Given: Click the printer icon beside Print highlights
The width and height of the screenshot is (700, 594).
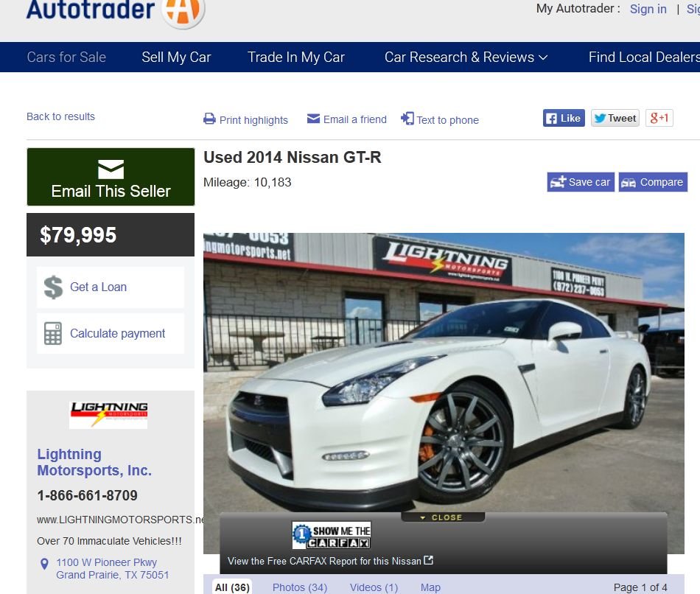Looking at the screenshot, I should pyautogui.click(x=209, y=119).
